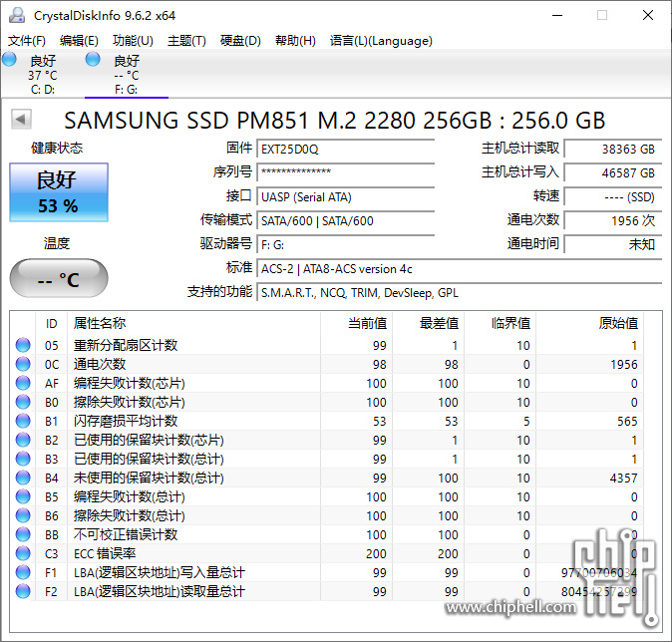
Task: Click the S.M.A.R.T., NCQ, TRIM features field
Action: pyautogui.click(x=460, y=293)
